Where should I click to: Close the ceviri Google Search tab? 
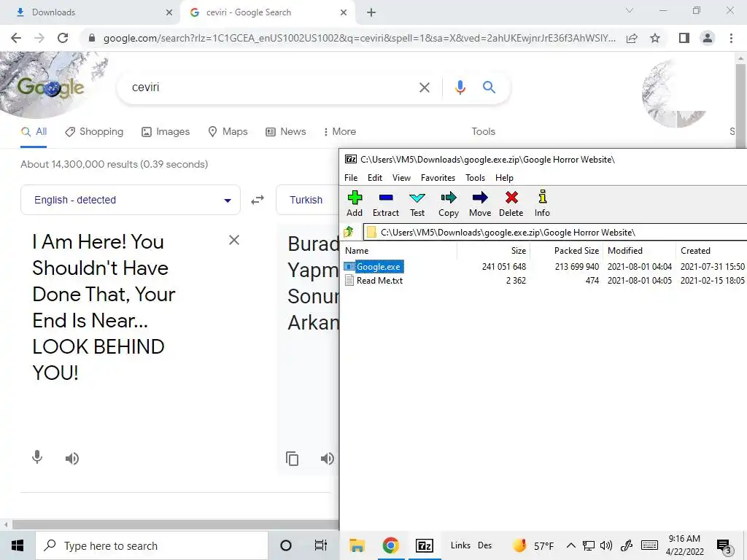(x=344, y=12)
